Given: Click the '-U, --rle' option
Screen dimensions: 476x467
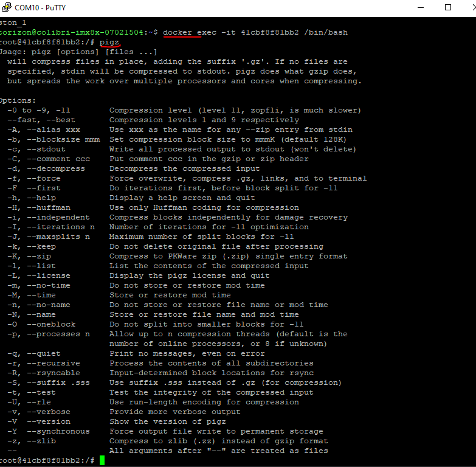Looking at the screenshot, I should pos(29,402).
